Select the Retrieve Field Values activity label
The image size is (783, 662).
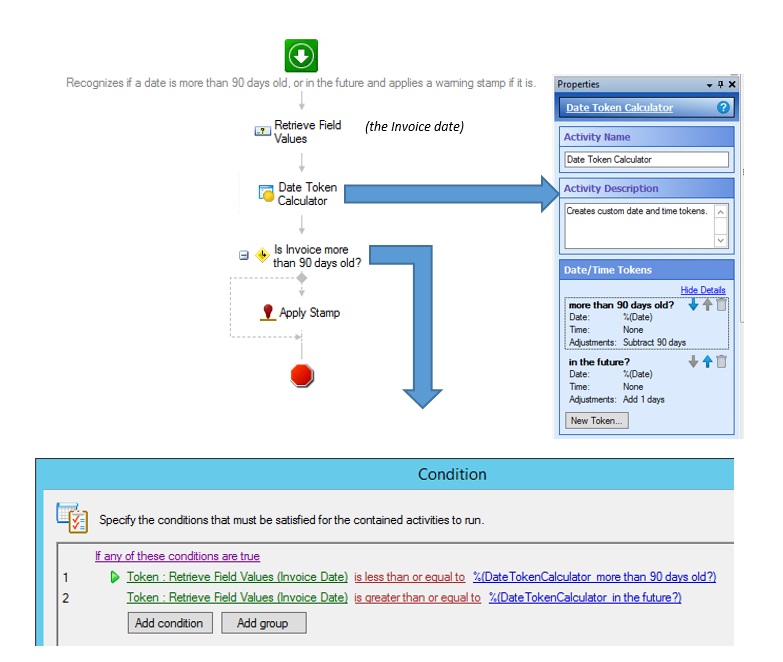pos(308,132)
